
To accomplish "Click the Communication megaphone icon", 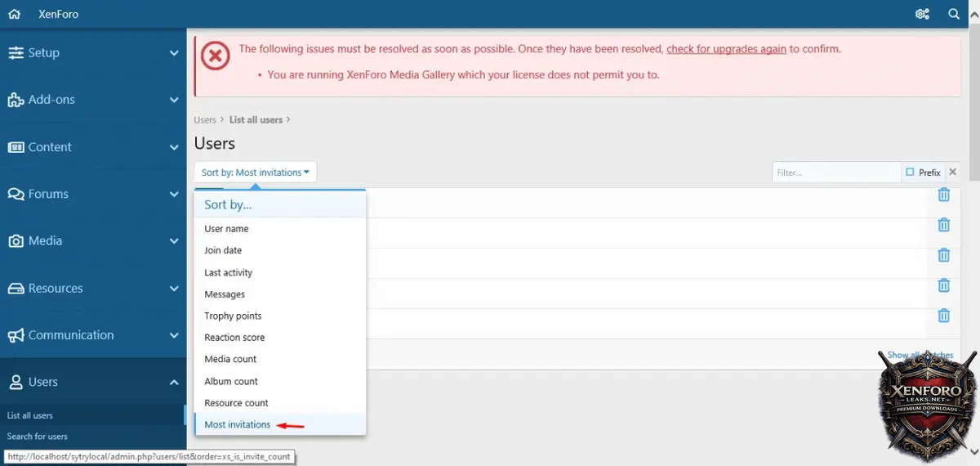I will point(16,335).
